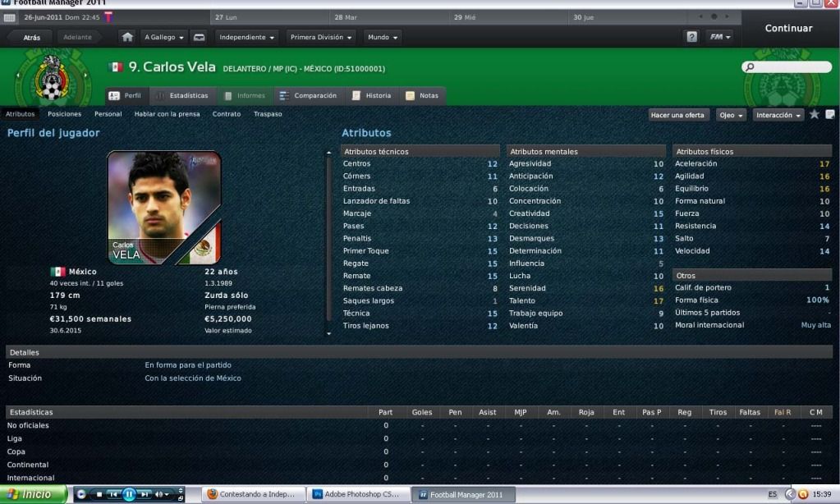840x504 pixels.
Task: Restore the media player from the taskbar toolbar
Action: click(x=181, y=498)
